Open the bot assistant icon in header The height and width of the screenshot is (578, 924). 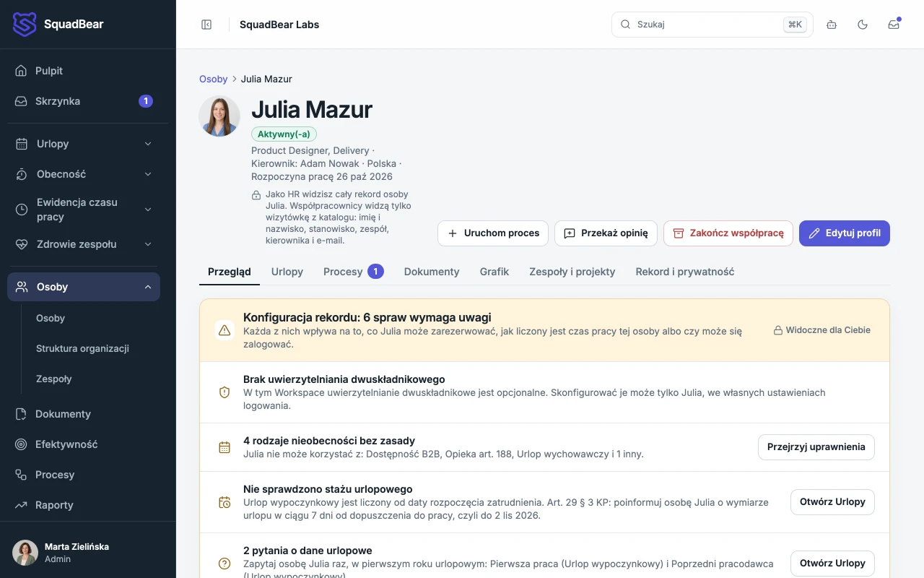click(832, 25)
